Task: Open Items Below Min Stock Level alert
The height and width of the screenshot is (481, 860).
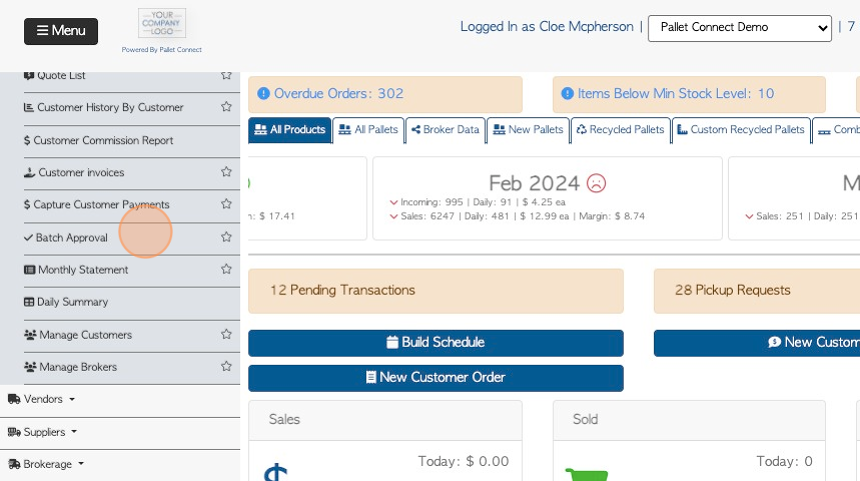Action: tap(689, 94)
